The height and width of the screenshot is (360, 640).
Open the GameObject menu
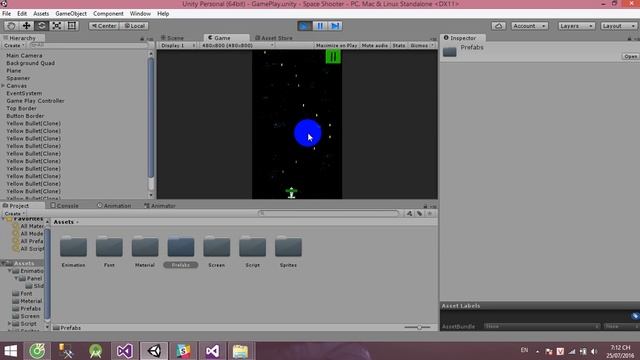coord(71,13)
